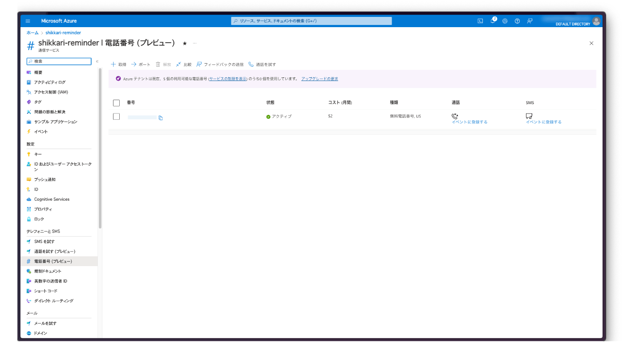
Task: Click the 解放 (Release) toolbar button
Action: point(163,65)
